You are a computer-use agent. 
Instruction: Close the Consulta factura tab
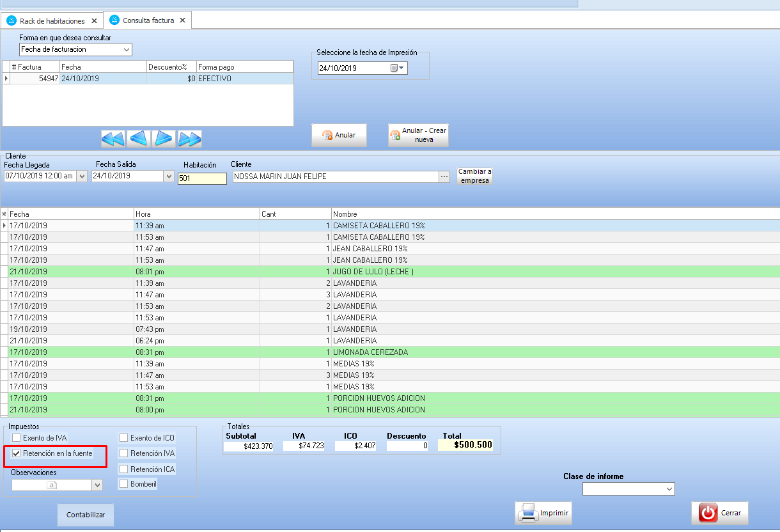click(x=182, y=20)
